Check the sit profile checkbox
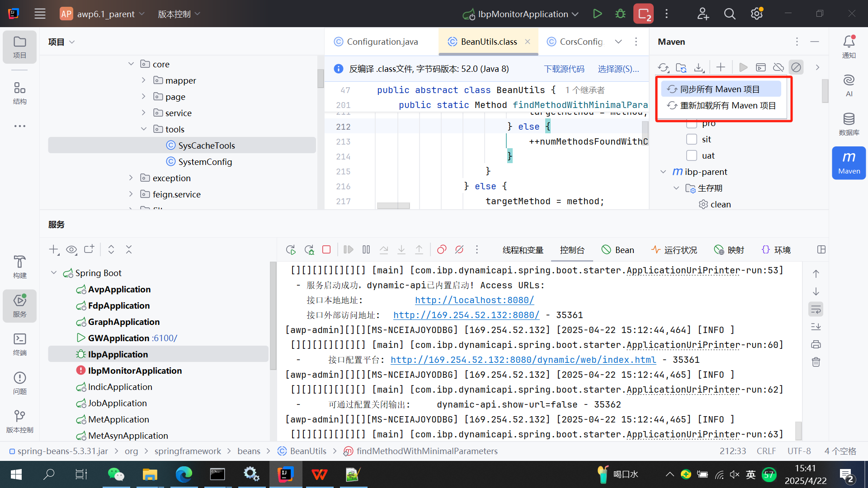 click(x=691, y=139)
